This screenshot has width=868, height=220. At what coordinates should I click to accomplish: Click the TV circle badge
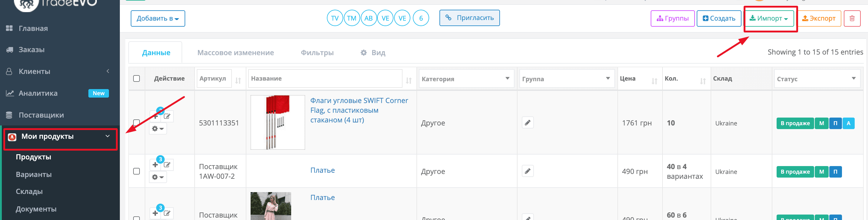point(335,18)
